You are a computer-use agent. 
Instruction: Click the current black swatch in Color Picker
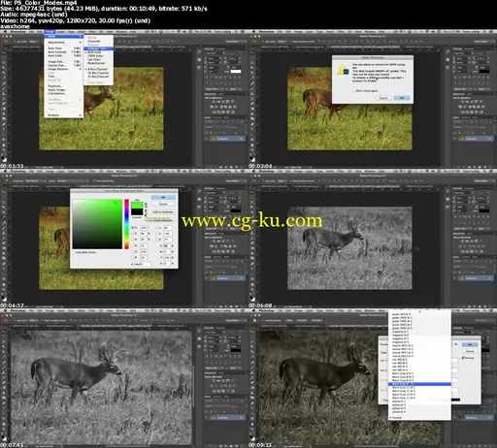click(137, 212)
